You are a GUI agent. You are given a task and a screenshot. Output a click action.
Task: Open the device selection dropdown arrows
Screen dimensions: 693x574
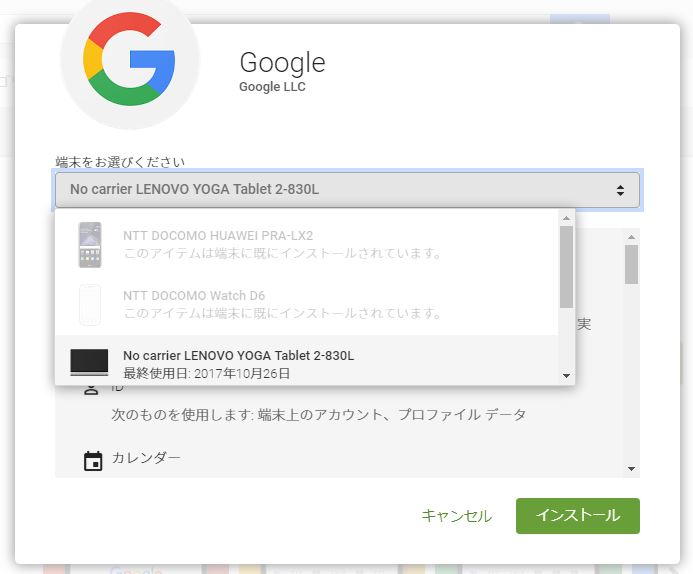click(x=620, y=190)
